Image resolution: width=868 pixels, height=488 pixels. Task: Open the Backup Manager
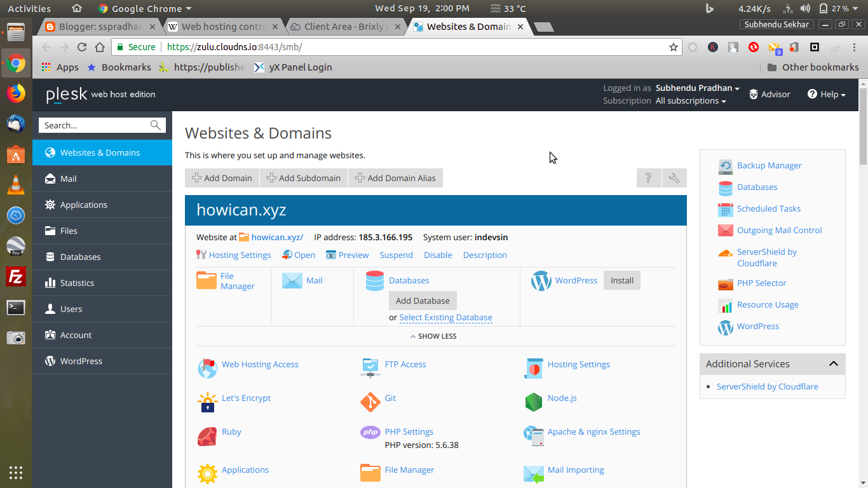tap(769, 165)
